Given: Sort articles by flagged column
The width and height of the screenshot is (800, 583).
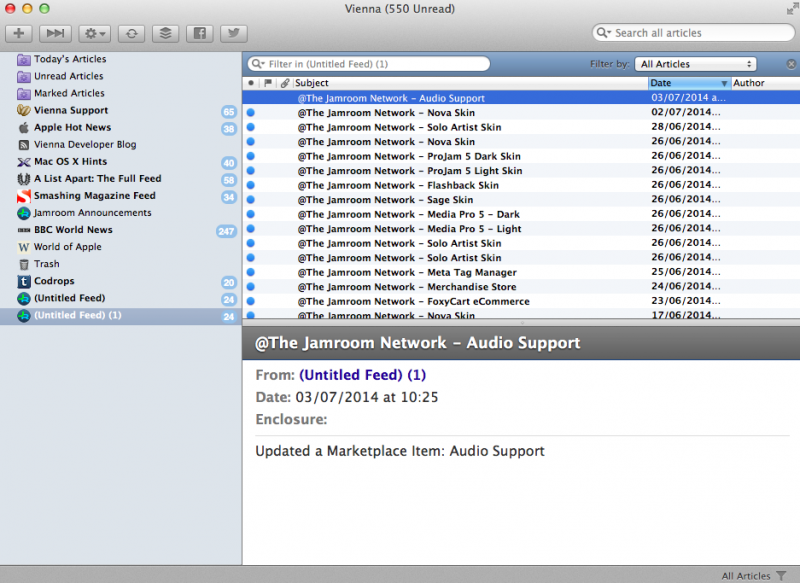Looking at the screenshot, I should pyautogui.click(x=267, y=83).
